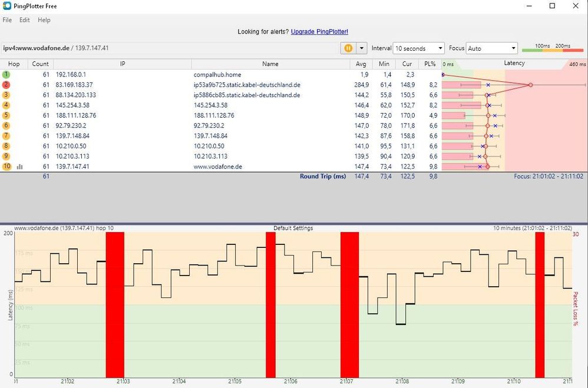
Task: Select hop 4 circle icon
Action: point(6,105)
